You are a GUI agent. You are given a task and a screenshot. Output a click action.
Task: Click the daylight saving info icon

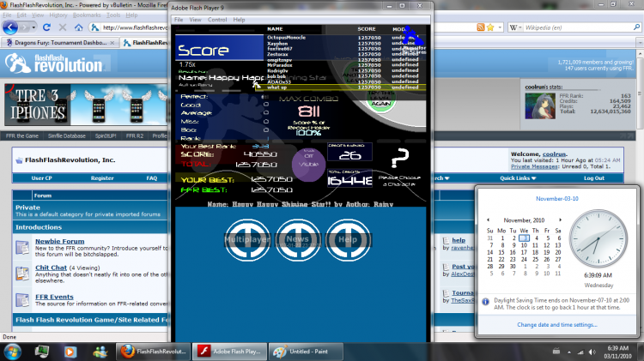pyautogui.click(x=485, y=302)
